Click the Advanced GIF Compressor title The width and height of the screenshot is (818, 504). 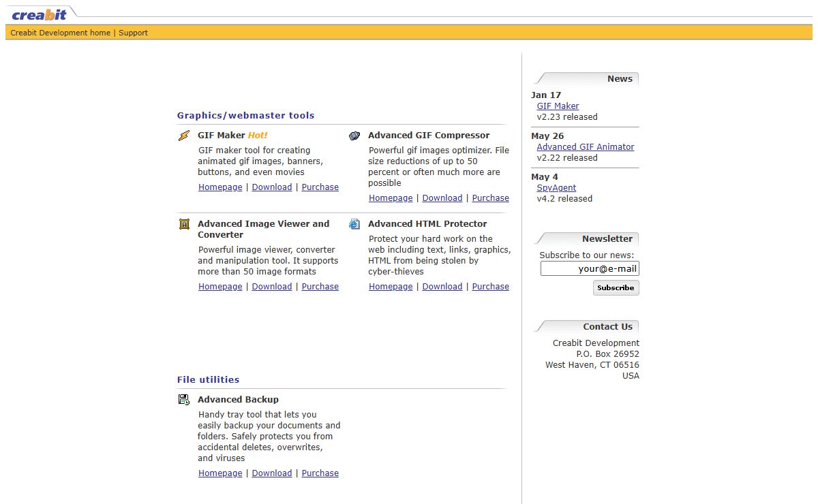429,136
